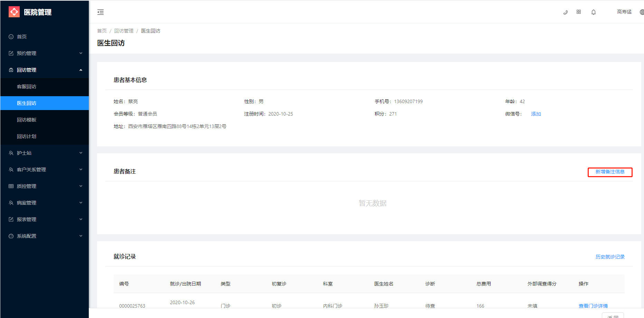Click the edit icon beside 预约管理

11,53
